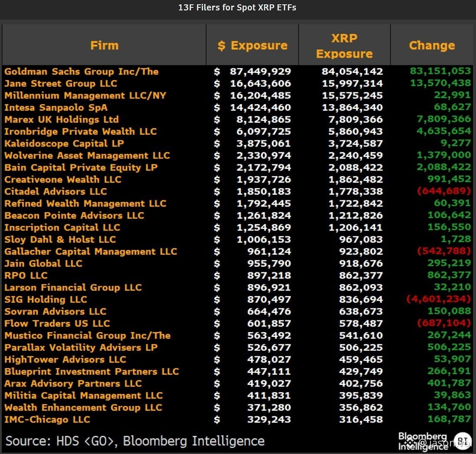The width and height of the screenshot is (476, 454).
Task: Select the $ Exposure column header
Action: click(252, 45)
